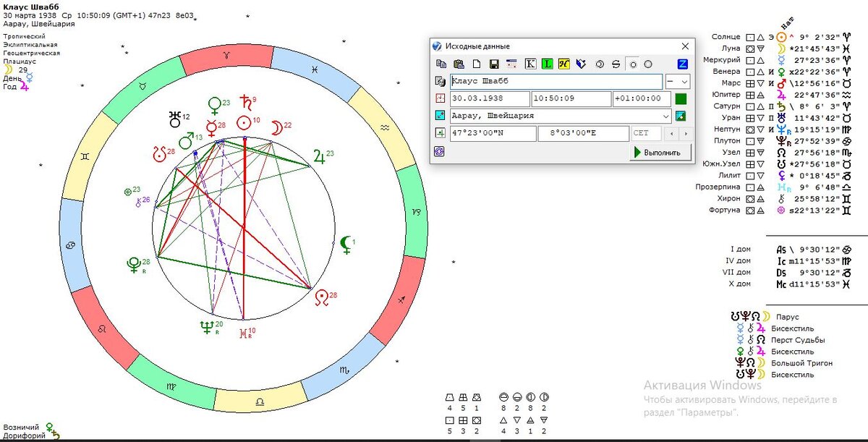The height and width of the screenshot is (442, 868).
Task: Click the K letter toolbar icon
Action: [530, 64]
